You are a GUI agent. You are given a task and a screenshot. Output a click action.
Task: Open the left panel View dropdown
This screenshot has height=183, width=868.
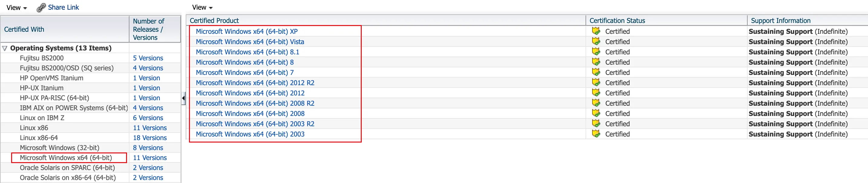[x=17, y=8]
